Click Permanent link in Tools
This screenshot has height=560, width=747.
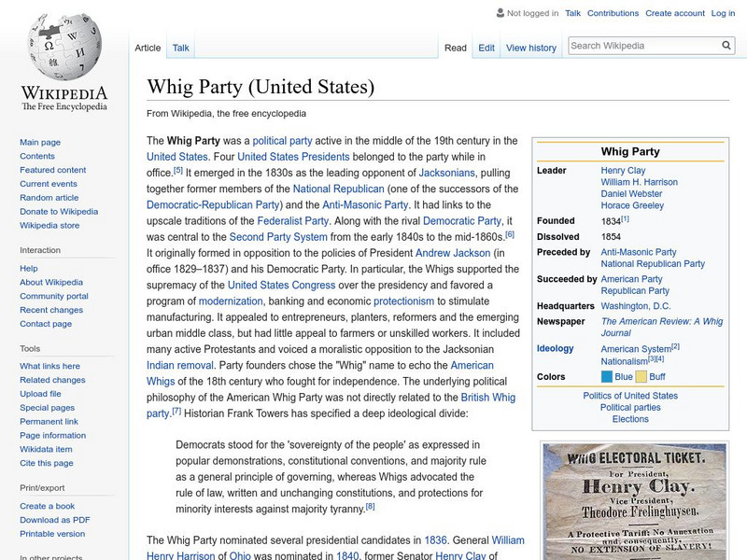click(49, 421)
